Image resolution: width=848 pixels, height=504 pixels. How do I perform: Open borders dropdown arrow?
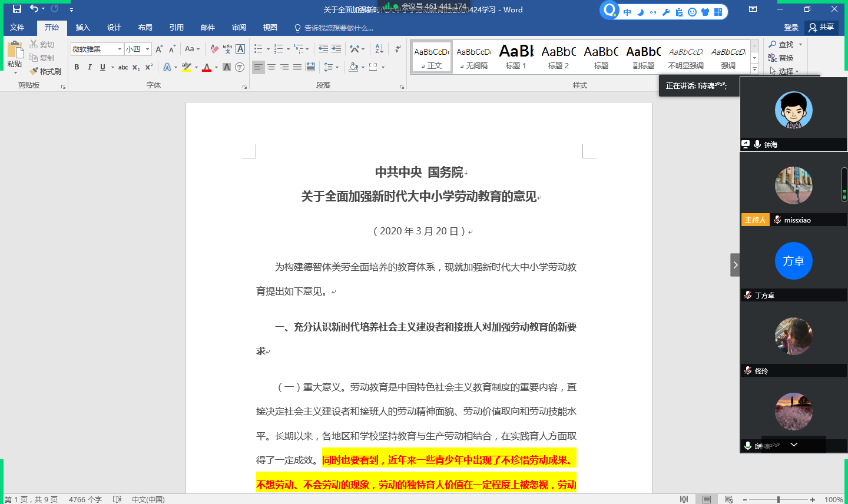click(x=383, y=67)
